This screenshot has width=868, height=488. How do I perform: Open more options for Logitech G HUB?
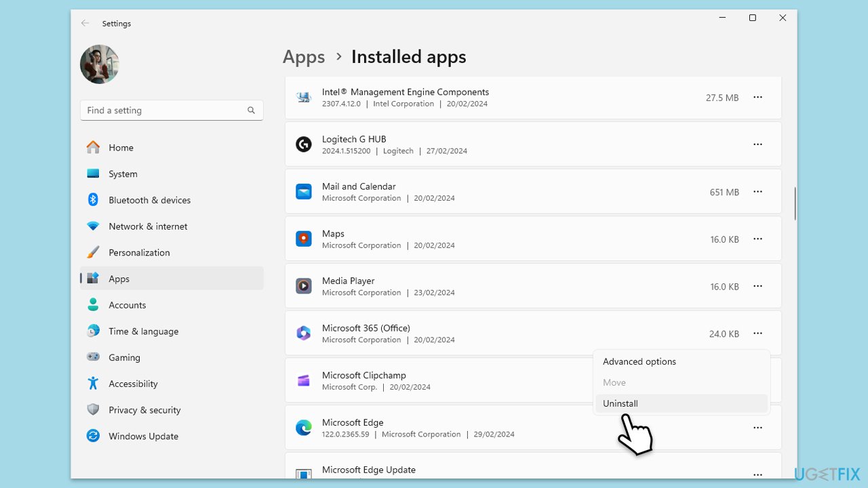tap(757, 144)
